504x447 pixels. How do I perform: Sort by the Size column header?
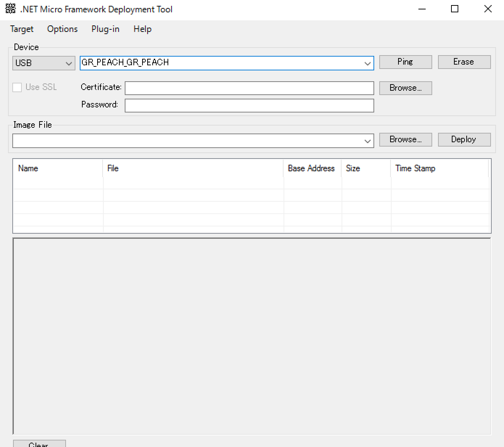pyautogui.click(x=366, y=168)
